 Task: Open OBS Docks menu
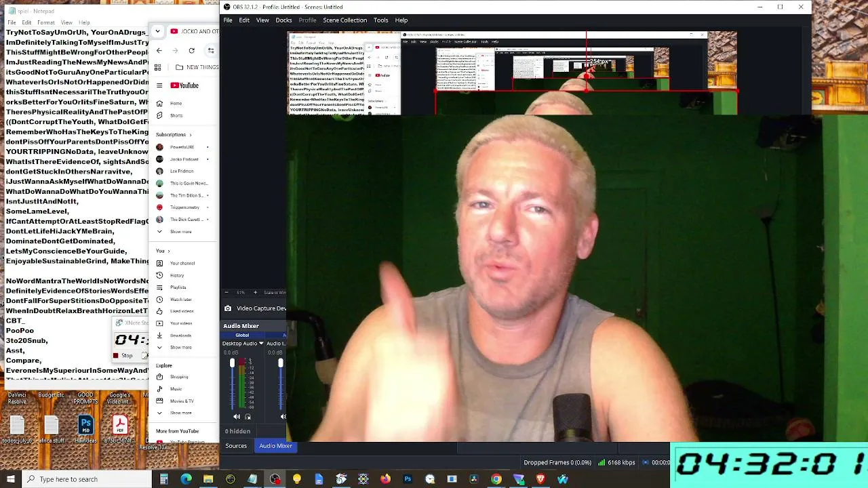coord(283,20)
